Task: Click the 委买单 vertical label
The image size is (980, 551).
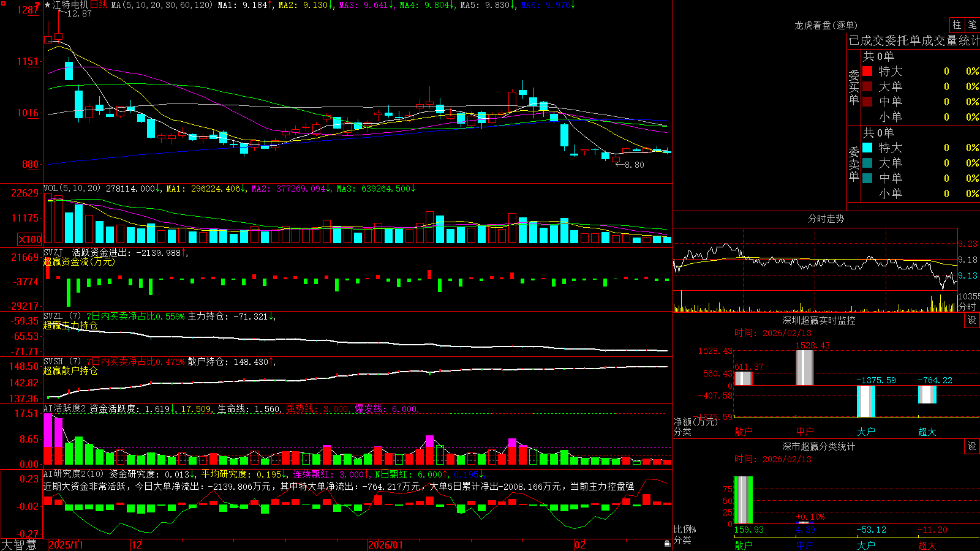Action: (x=854, y=87)
